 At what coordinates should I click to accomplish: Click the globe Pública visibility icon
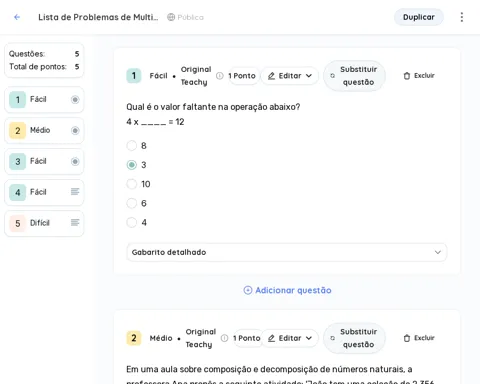coord(171,17)
